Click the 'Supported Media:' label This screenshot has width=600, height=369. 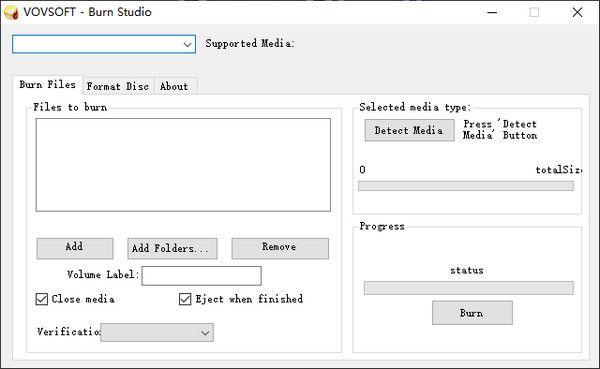(x=250, y=43)
